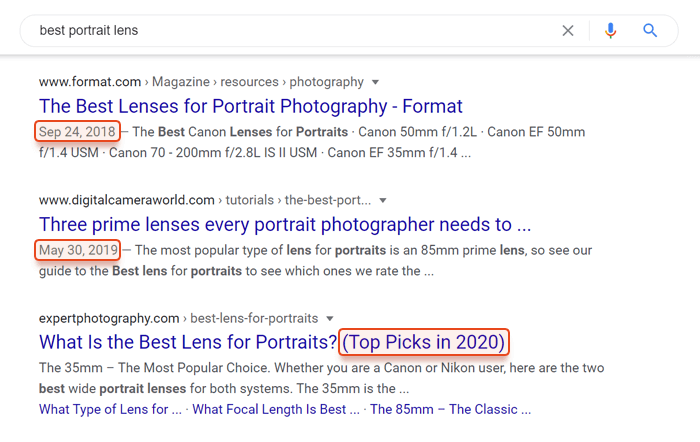Click the blue magnifying glass search icon
Image resolution: width=700 pixels, height=442 pixels.
[x=650, y=30]
